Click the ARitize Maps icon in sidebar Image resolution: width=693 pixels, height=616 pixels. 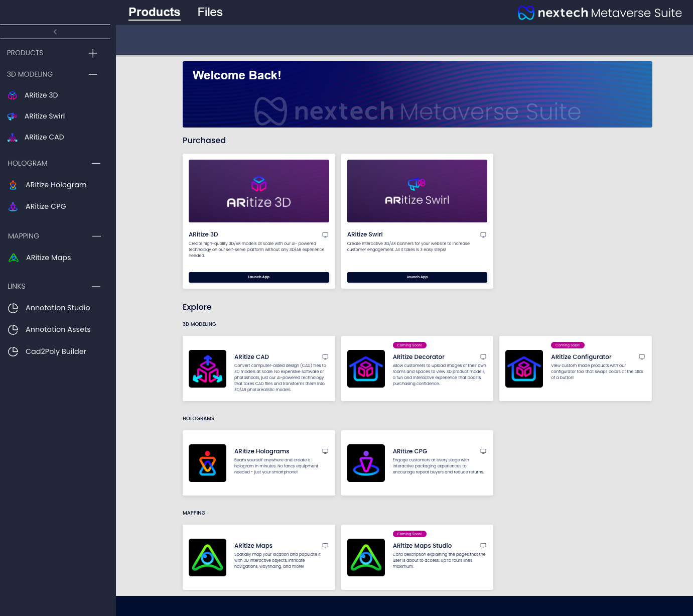pos(14,258)
